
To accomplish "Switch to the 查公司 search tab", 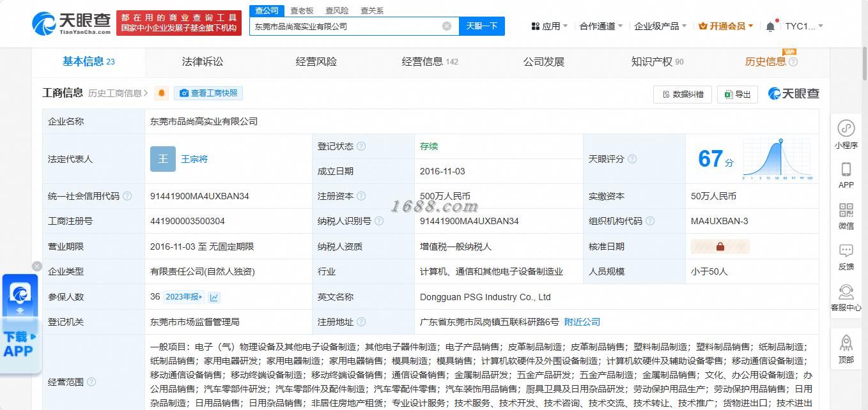I will click(x=267, y=11).
